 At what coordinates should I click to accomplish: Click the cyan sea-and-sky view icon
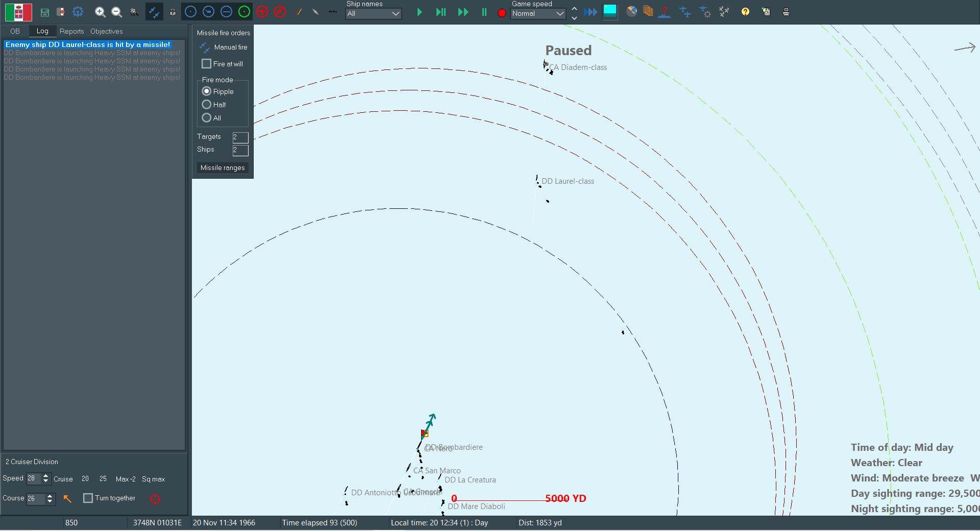pyautogui.click(x=610, y=11)
